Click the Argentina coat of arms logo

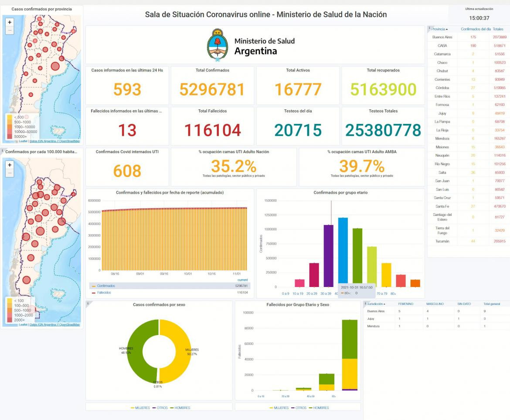click(217, 45)
